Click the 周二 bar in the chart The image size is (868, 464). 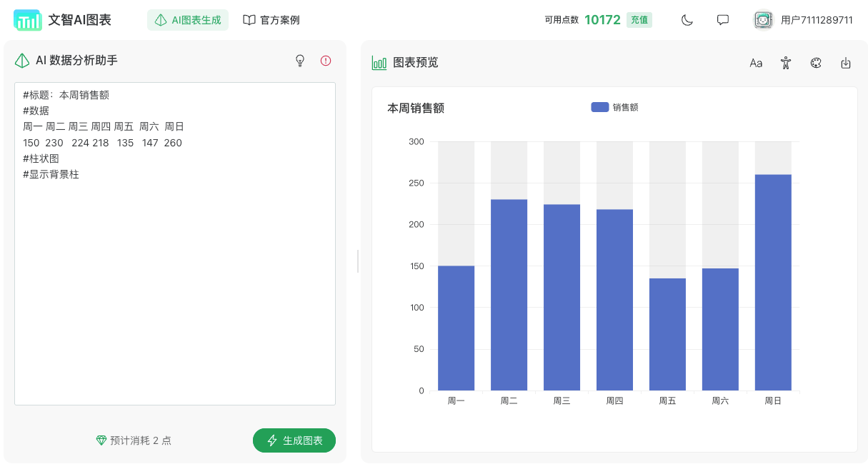(509, 295)
